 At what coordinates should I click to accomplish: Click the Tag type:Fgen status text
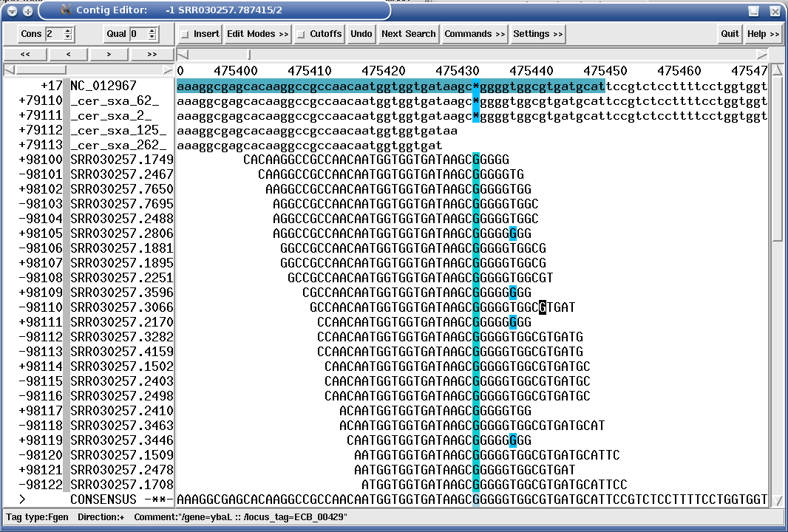coord(37,517)
